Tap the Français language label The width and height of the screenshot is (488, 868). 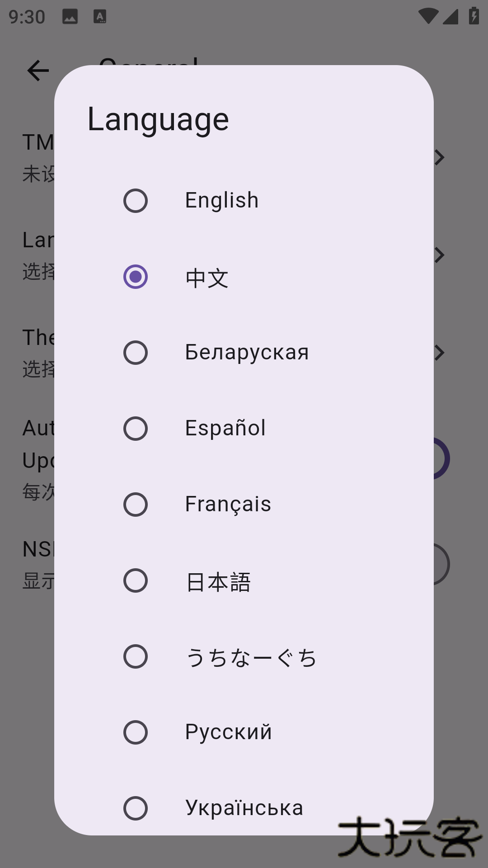[228, 505]
